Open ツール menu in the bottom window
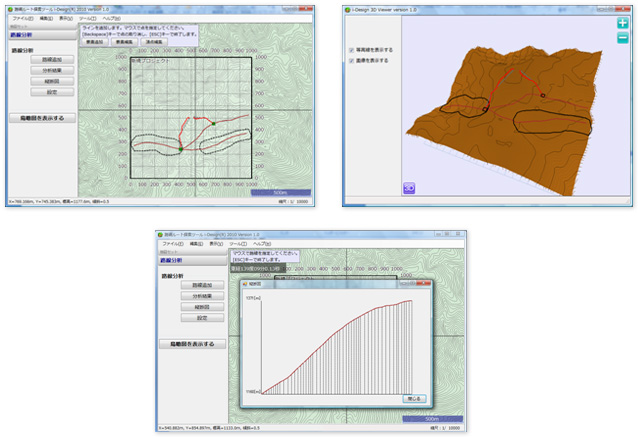 (x=237, y=244)
